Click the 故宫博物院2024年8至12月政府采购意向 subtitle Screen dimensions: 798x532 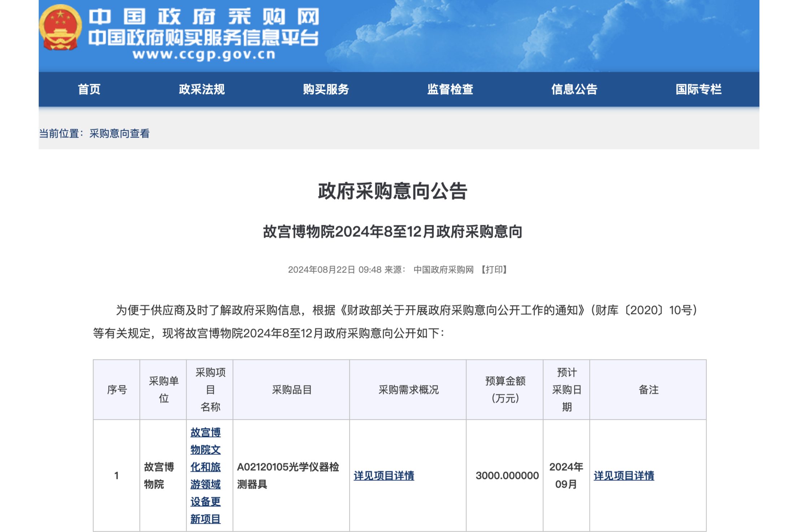click(393, 231)
